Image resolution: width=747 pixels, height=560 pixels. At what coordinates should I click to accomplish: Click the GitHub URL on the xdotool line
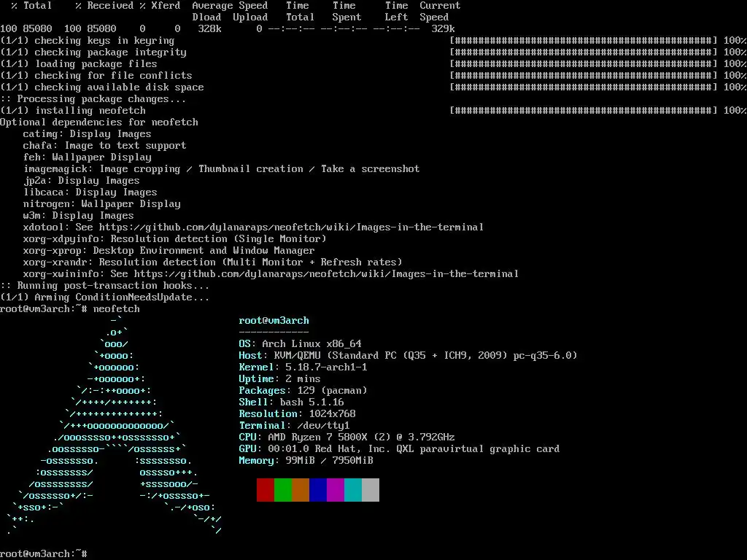(x=291, y=227)
